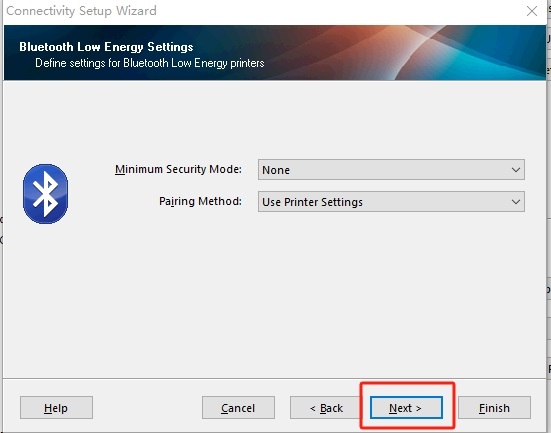Click the 'Minimum Security Mode:' label

click(178, 169)
